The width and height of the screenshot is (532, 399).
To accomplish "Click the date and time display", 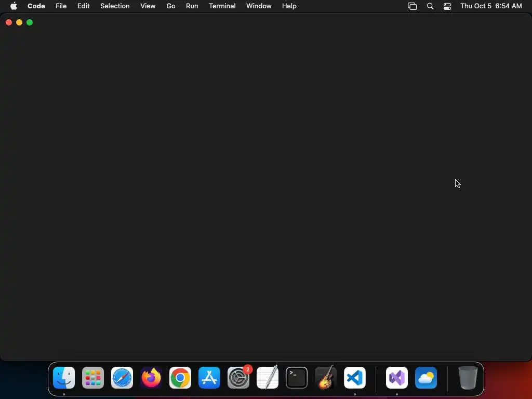I will [491, 6].
